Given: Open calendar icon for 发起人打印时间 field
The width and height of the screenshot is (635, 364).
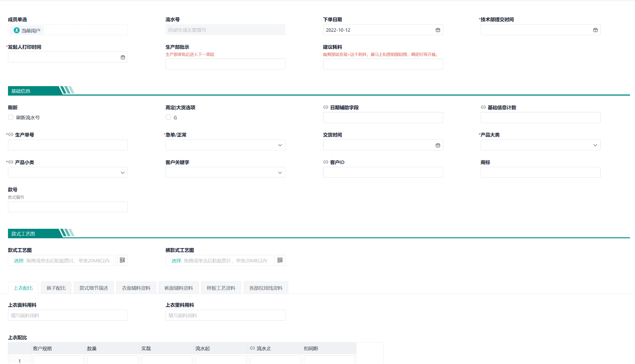Looking at the screenshot, I should click(123, 57).
